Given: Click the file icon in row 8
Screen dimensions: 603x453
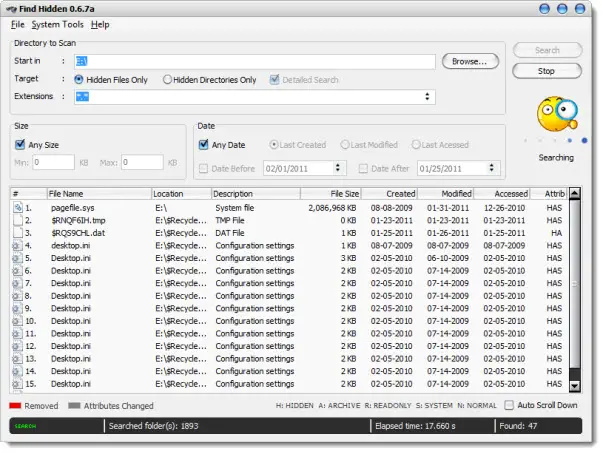Looking at the screenshot, I should pyautogui.click(x=17, y=296).
